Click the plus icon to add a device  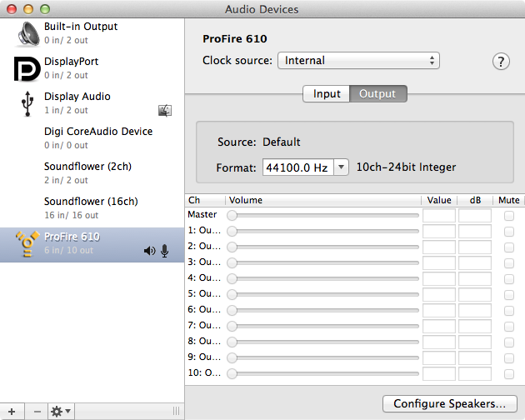(x=12, y=412)
